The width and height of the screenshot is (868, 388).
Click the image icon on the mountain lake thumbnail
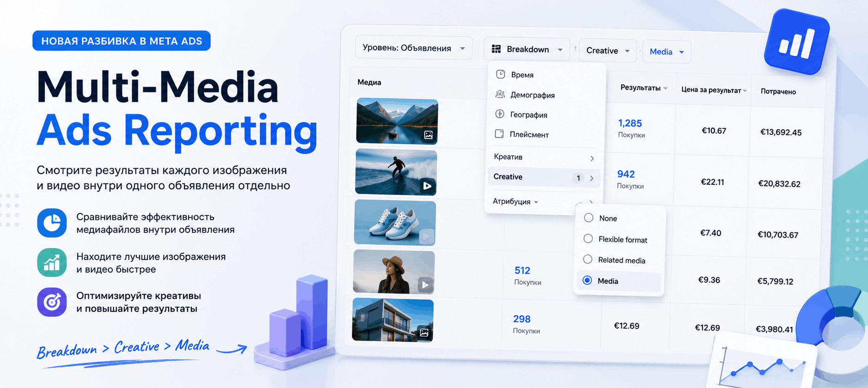point(428,135)
